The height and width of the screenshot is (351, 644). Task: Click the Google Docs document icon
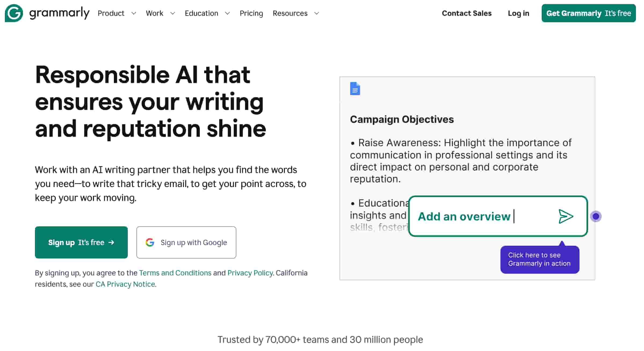pos(355,89)
